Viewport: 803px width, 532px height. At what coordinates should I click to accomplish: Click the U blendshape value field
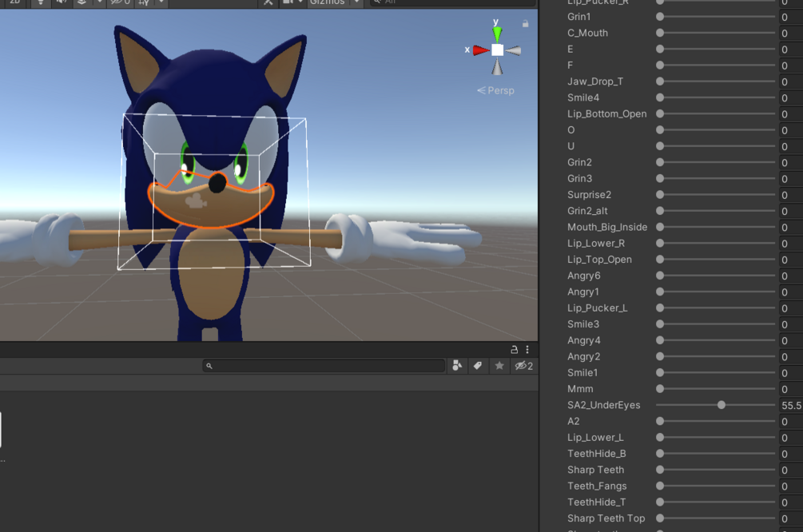point(791,146)
